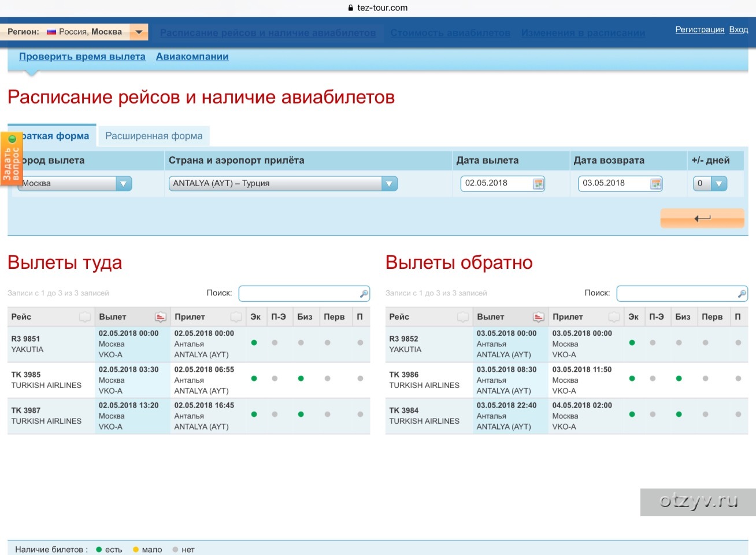This screenshot has height=555, width=756.
Task: Select flight R3 9852 YAKUTIA text
Action: (405, 344)
